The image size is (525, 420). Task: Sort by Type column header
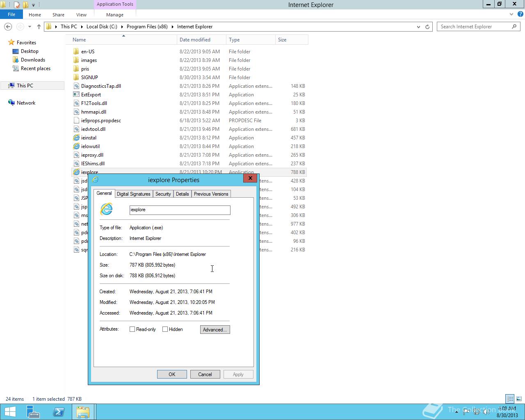tap(251, 40)
